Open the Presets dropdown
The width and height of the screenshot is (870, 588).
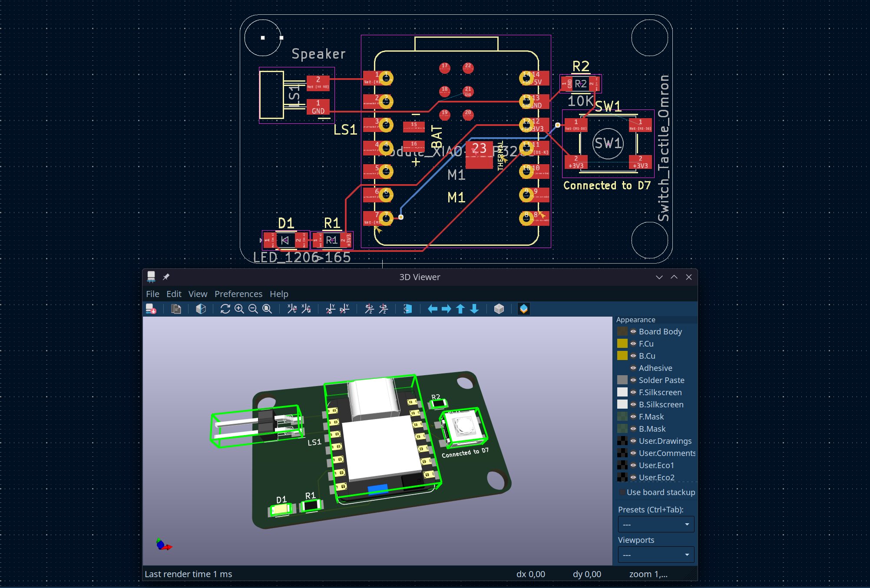656,524
